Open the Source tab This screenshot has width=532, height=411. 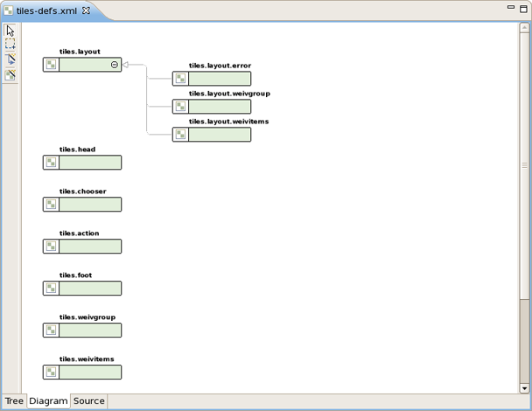89,401
